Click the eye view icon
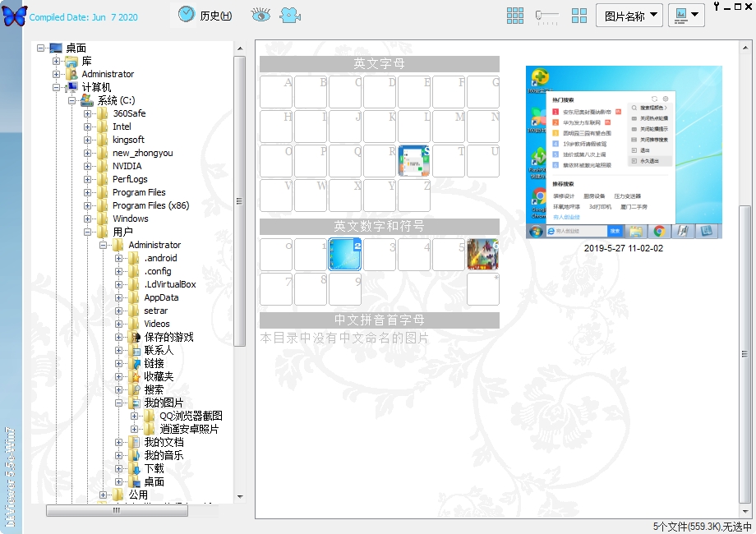The height and width of the screenshot is (534, 756). (x=260, y=15)
